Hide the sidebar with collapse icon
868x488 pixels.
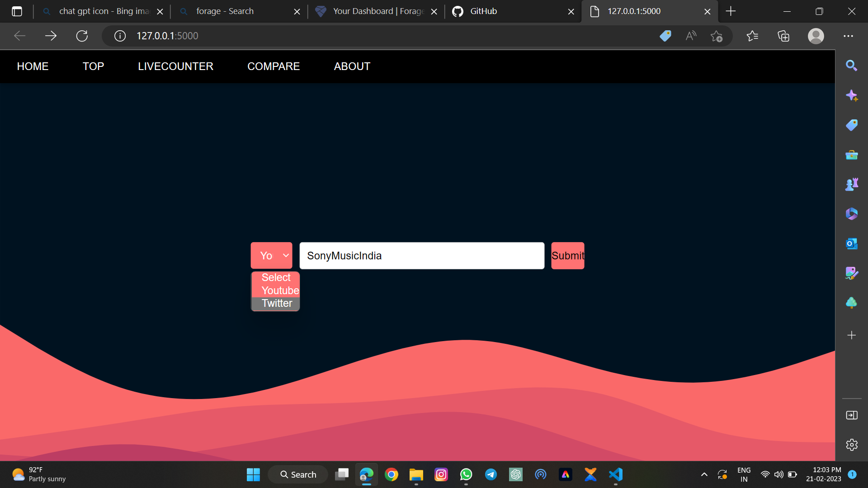coord(852,415)
